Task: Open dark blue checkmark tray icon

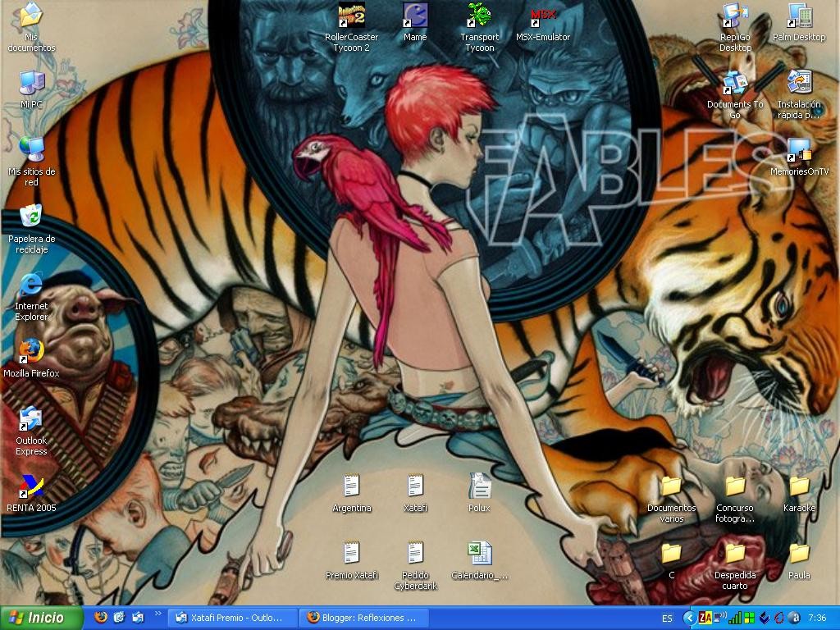Action: pyautogui.click(x=765, y=619)
